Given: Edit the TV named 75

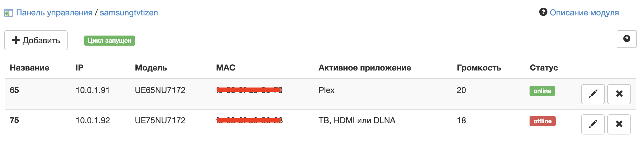Looking at the screenshot, I should [593, 124].
